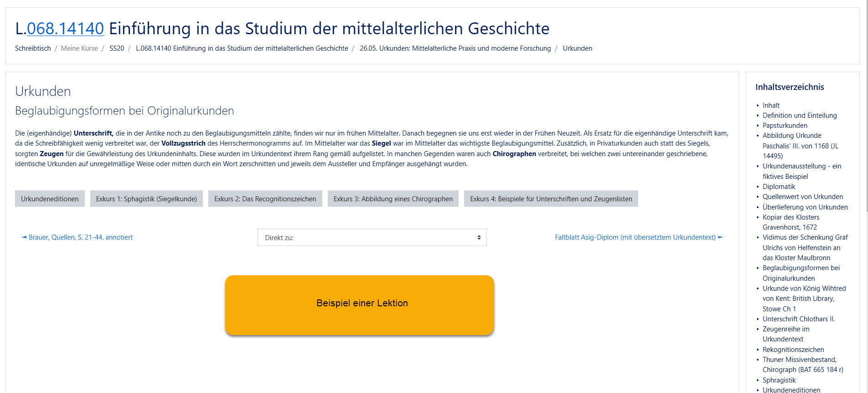Open Exkurs 3: Abbildung eines Chirographen
The width and height of the screenshot is (868, 393).
click(393, 199)
